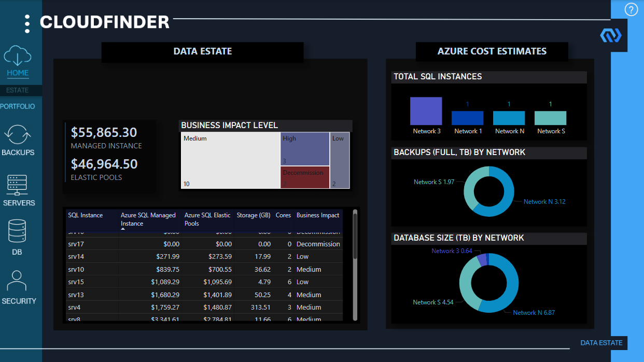Select the SECURITY navigation label
The height and width of the screenshot is (362, 644).
[19, 301]
